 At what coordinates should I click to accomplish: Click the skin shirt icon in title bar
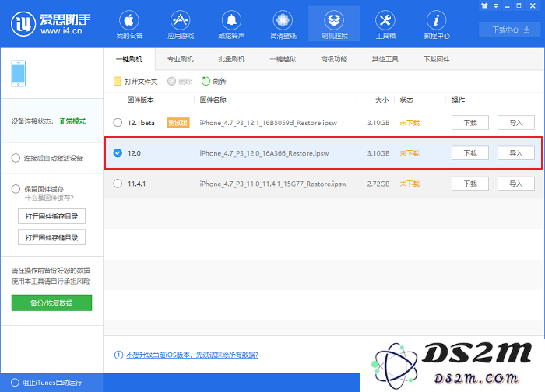484,5
